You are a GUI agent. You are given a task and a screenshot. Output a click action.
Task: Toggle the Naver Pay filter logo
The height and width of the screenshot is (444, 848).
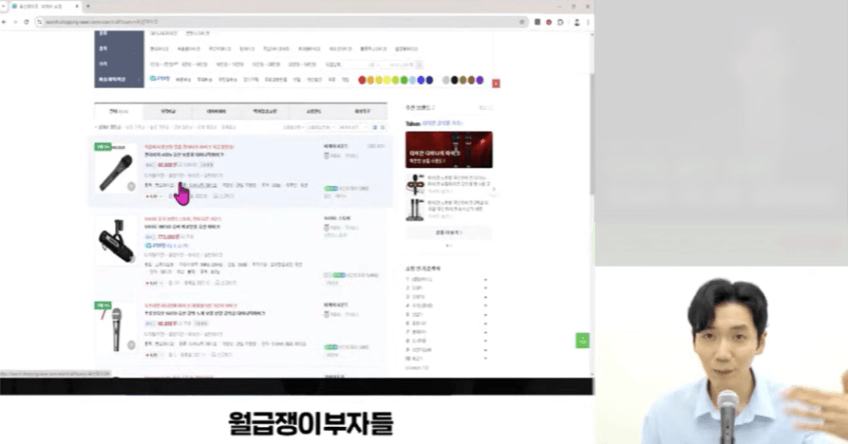click(x=160, y=79)
